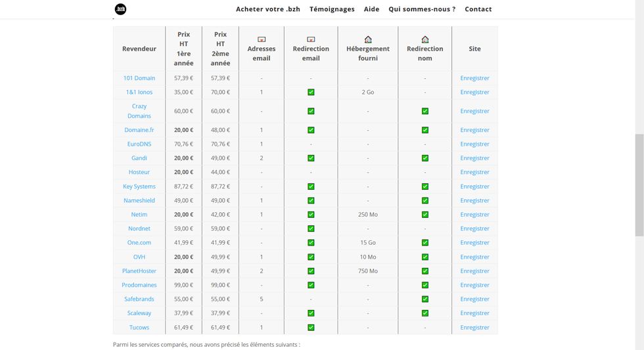Click Nordnet email redirection checkmark
Image resolution: width=644 pixels, height=350 pixels.
click(311, 229)
